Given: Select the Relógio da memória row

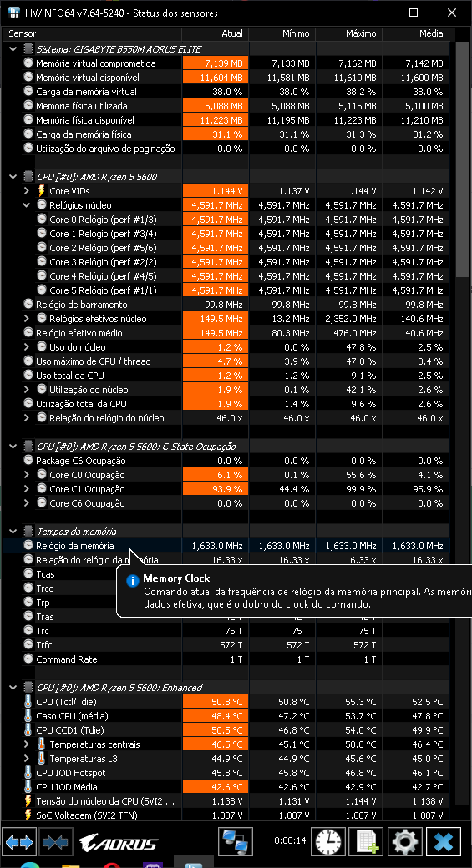Looking at the screenshot, I should point(226,546).
